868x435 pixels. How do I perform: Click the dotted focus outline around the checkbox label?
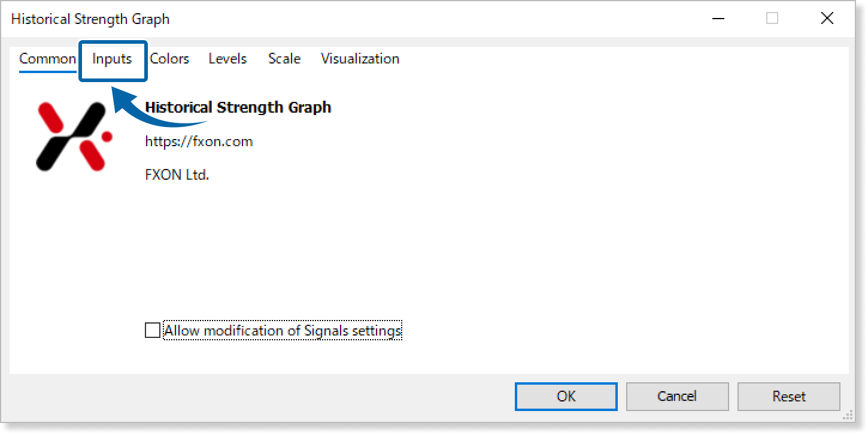point(282,330)
